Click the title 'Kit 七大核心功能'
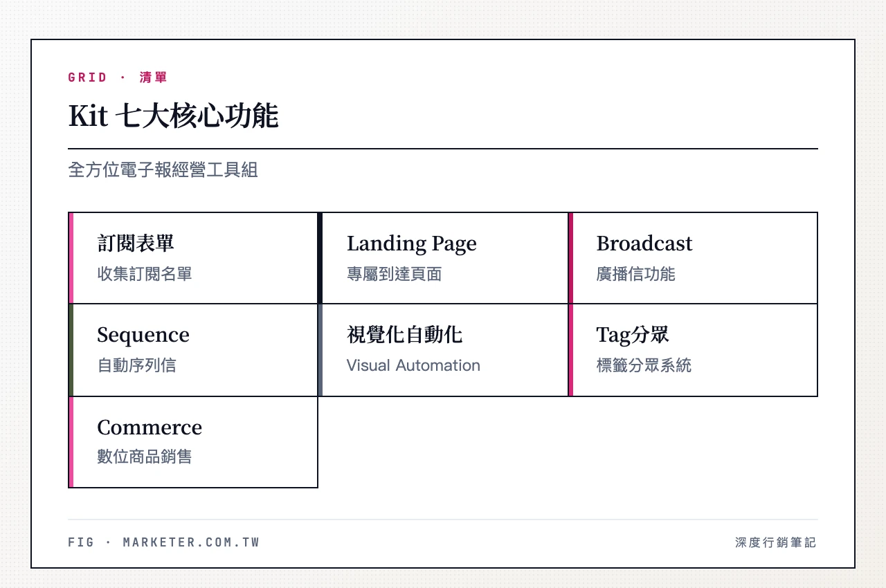Screen dimensions: 886x588 pyautogui.click(x=173, y=116)
